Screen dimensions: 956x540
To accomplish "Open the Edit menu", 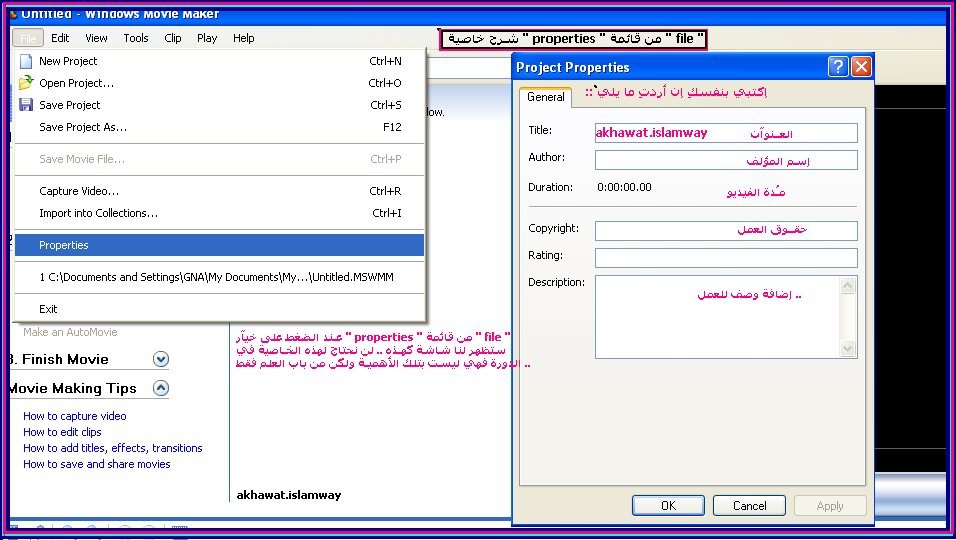I will coord(60,38).
